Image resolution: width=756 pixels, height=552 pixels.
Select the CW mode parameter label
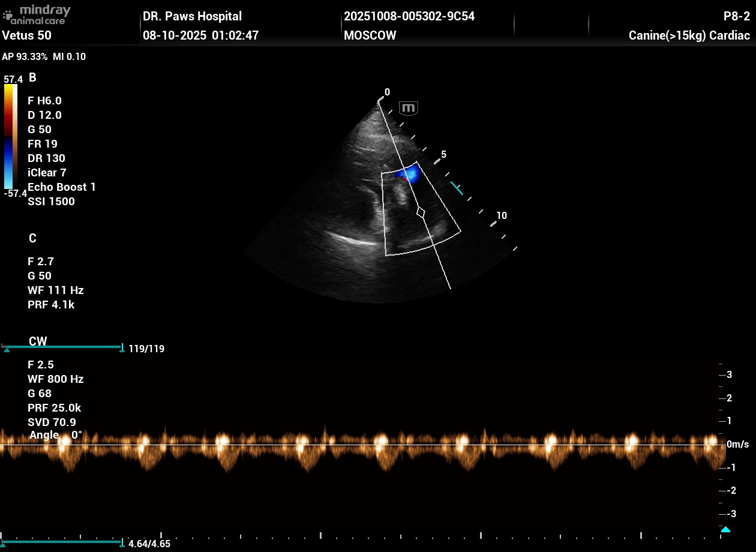pos(38,341)
